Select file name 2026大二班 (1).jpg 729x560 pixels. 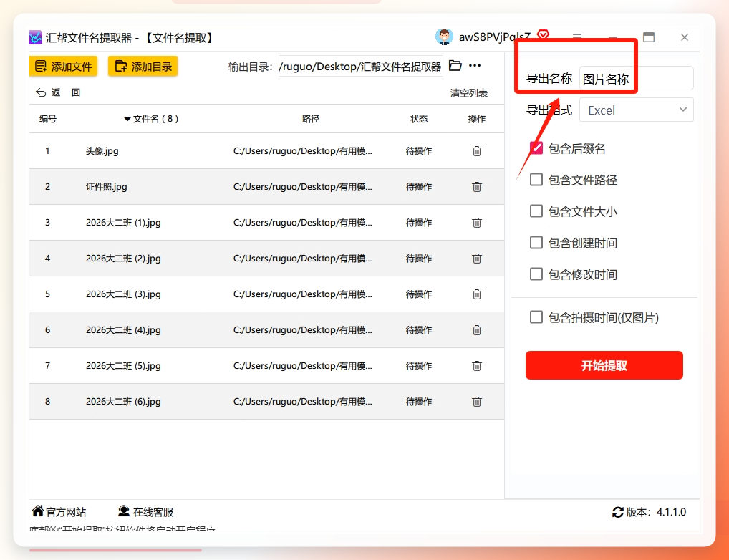[123, 222]
